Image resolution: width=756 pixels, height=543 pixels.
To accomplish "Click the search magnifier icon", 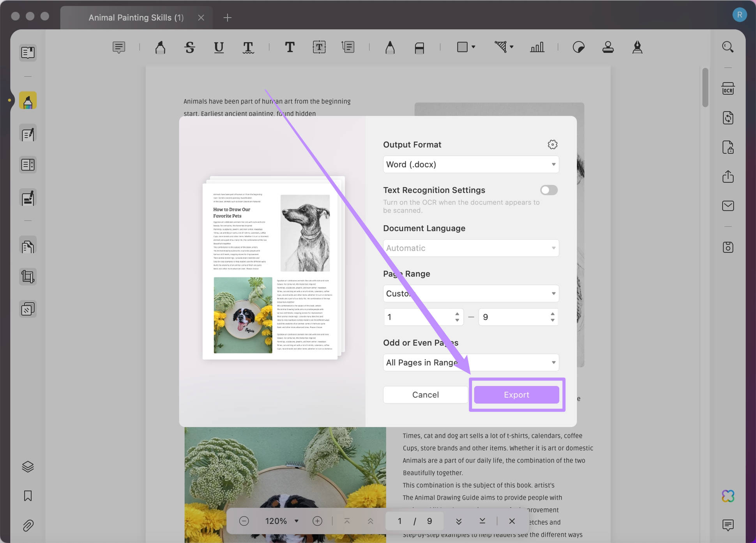I will pyautogui.click(x=728, y=47).
